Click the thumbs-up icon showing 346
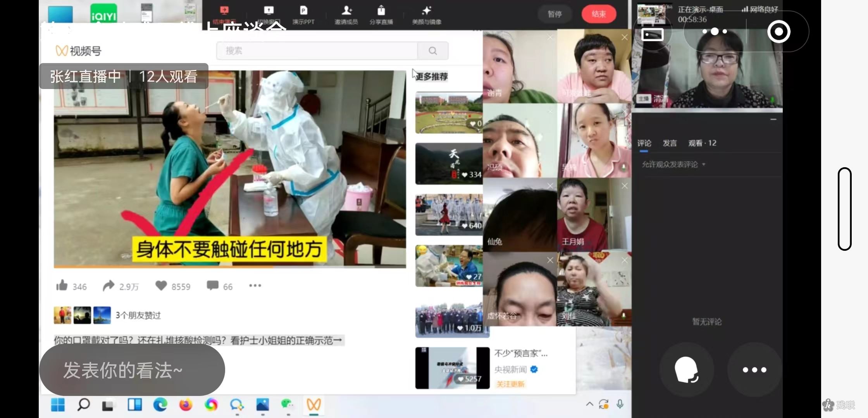Image resolution: width=868 pixels, height=418 pixels. click(x=62, y=286)
